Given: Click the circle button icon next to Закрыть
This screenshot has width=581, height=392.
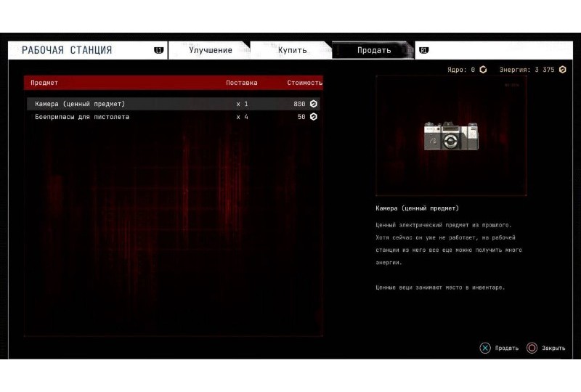Looking at the screenshot, I should pyautogui.click(x=532, y=348).
